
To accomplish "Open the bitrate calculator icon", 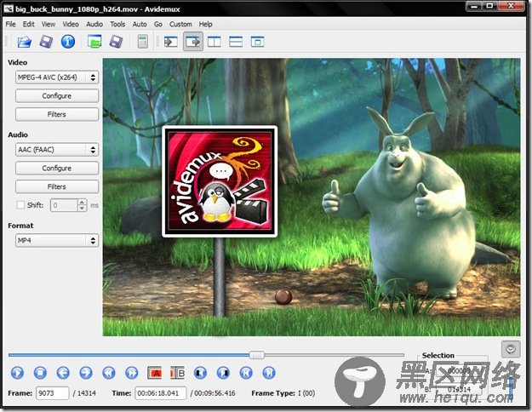I will tap(143, 42).
